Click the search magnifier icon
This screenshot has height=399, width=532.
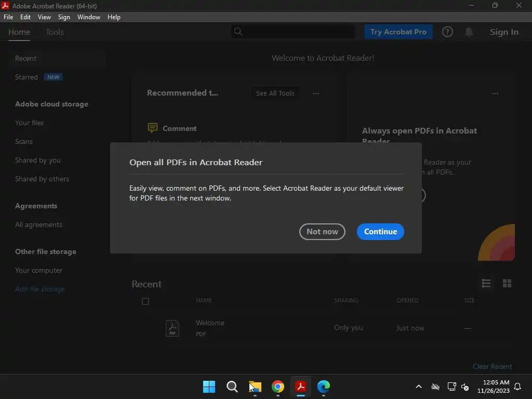[x=238, y=32]
